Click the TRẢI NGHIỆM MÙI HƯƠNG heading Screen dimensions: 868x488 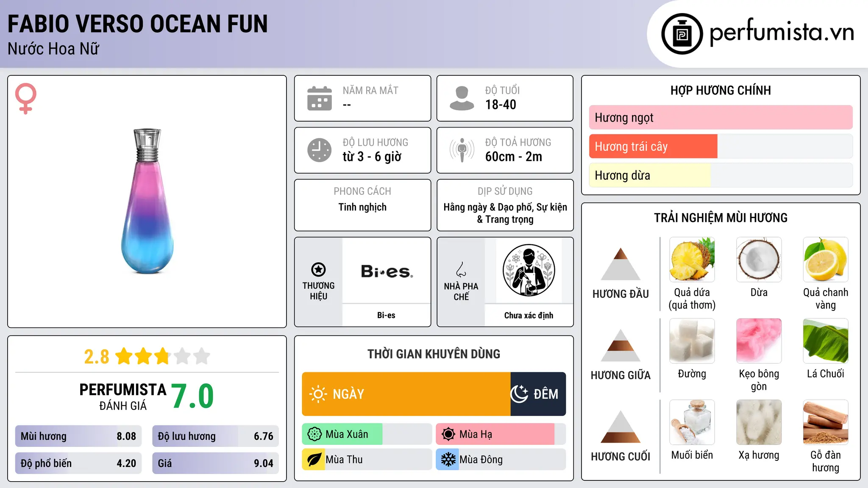721,218
